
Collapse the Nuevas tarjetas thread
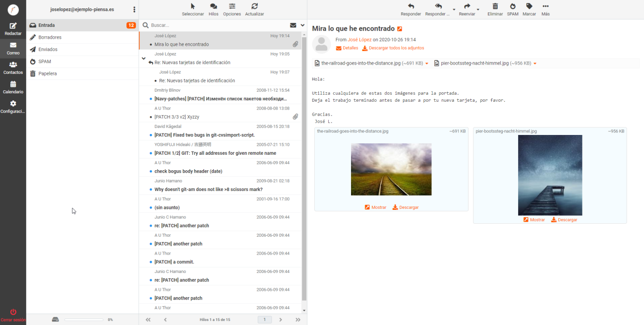[144, 59]
